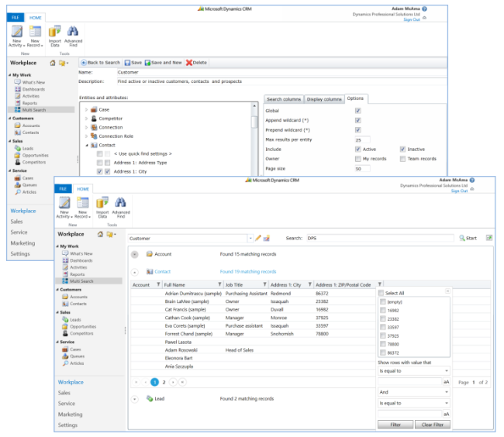
Task: Click Import Data icon in front window ribbon
Action: (102, 202)
